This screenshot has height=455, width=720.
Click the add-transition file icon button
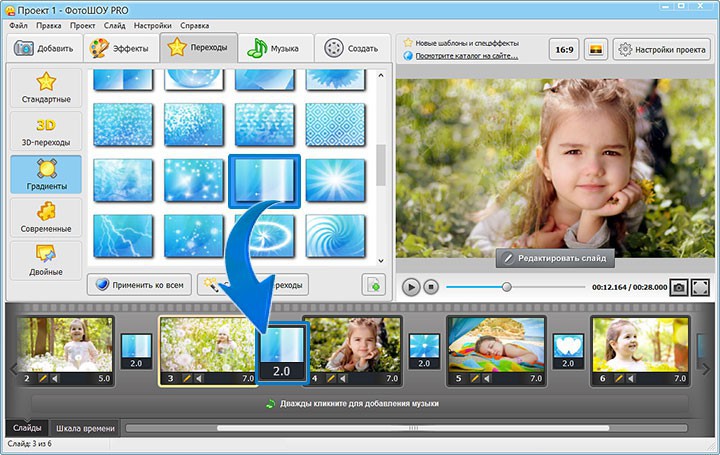(373, 285)
